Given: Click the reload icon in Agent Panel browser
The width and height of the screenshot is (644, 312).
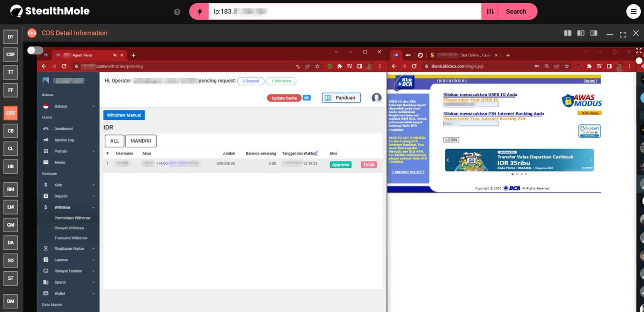Looking at the screenshot, I should click(64, 66).
